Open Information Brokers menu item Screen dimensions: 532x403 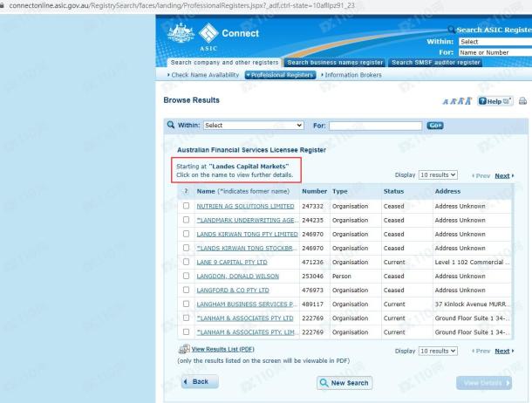[351, 75]
